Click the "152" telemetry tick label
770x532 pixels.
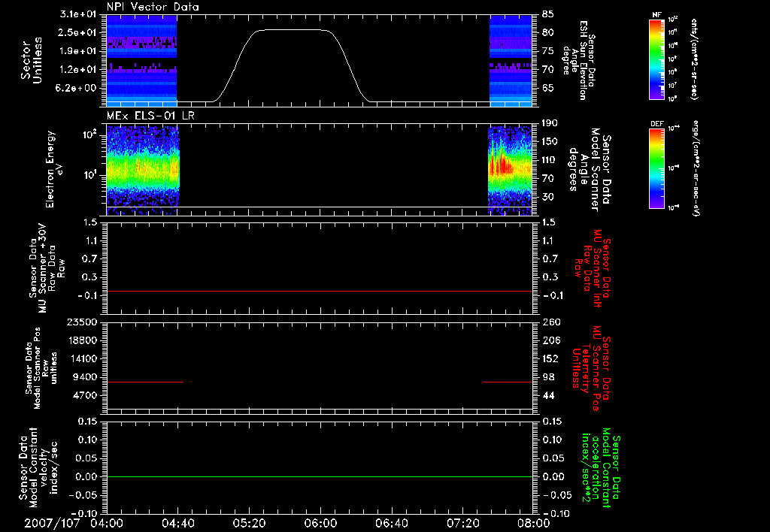point(550,358)
